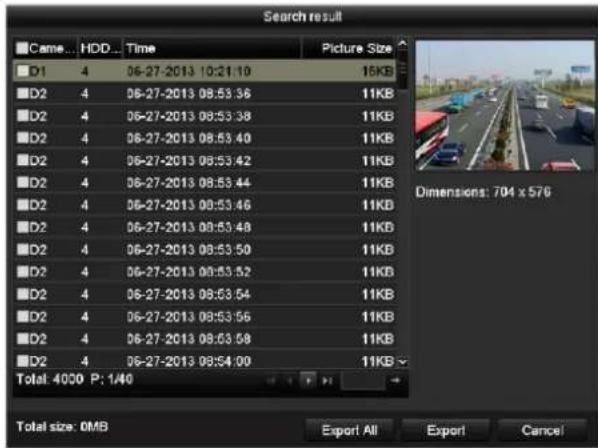Check the D2 08:53:56 row checkbox
The width and height of the screenshot is (598, 448).
tap(23, 316)
